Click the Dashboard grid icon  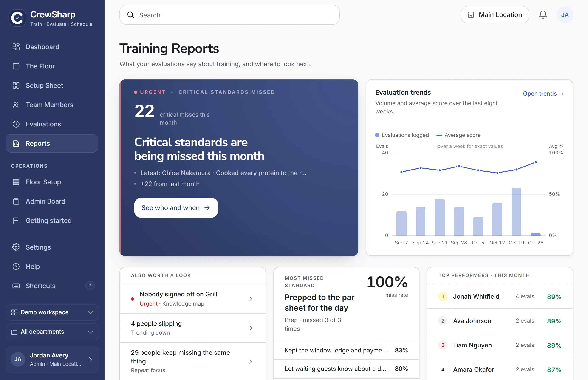16,47
